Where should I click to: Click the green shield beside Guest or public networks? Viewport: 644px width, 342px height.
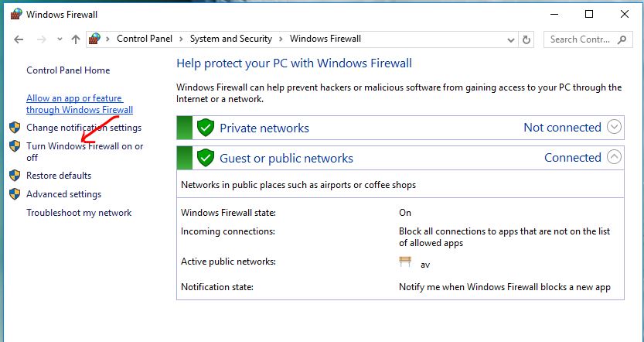tap(205, 158)
